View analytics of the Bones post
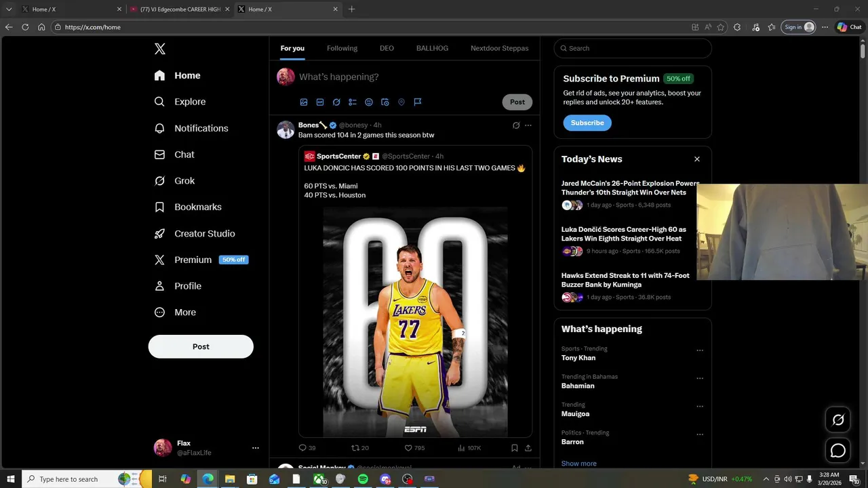 pos(469,448)
